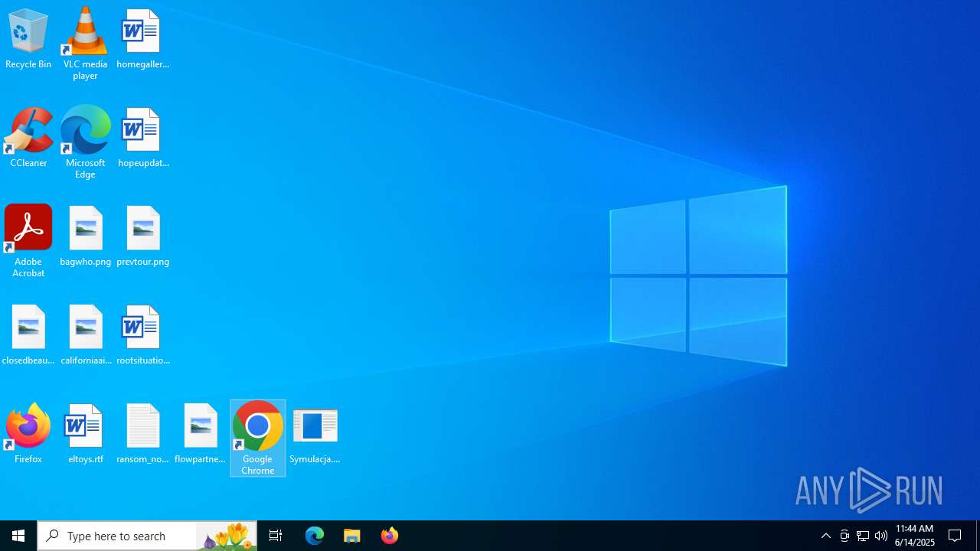The image size is (980, 551).
Task: Open the volume control tray icon
Action: coord(881,536)
